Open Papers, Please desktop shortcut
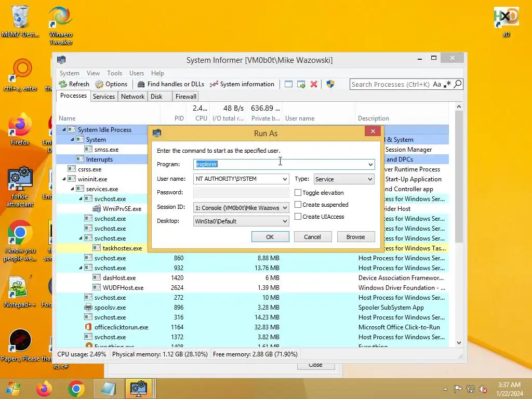 pyautogui.click(x=20, y=345)
